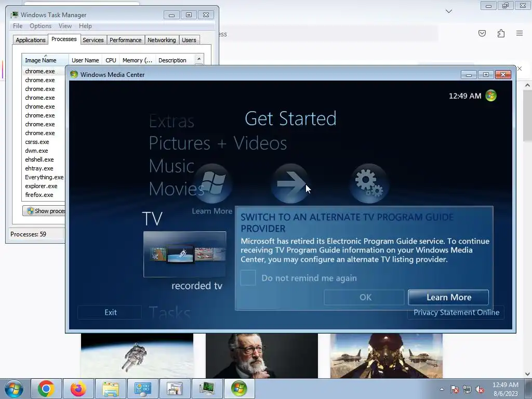
Task: Click the fighter pilot image in browser
Action: tap(387, 356)
